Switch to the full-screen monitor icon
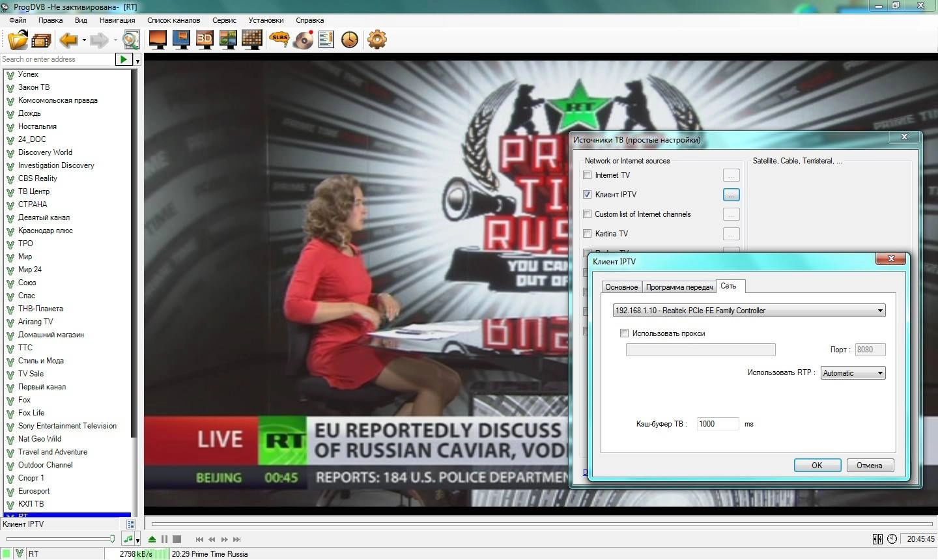Image resolution: width=938 pixels, height=560 pixels. [158, 40]
